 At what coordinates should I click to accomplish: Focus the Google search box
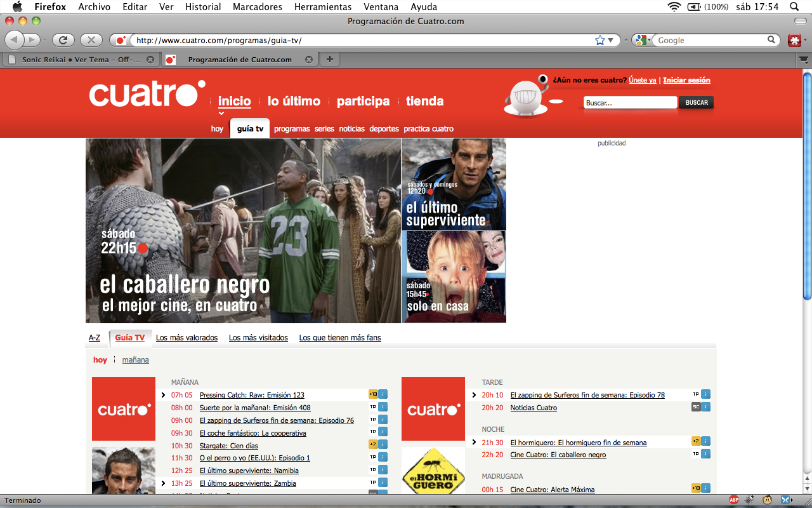(710, 40)
